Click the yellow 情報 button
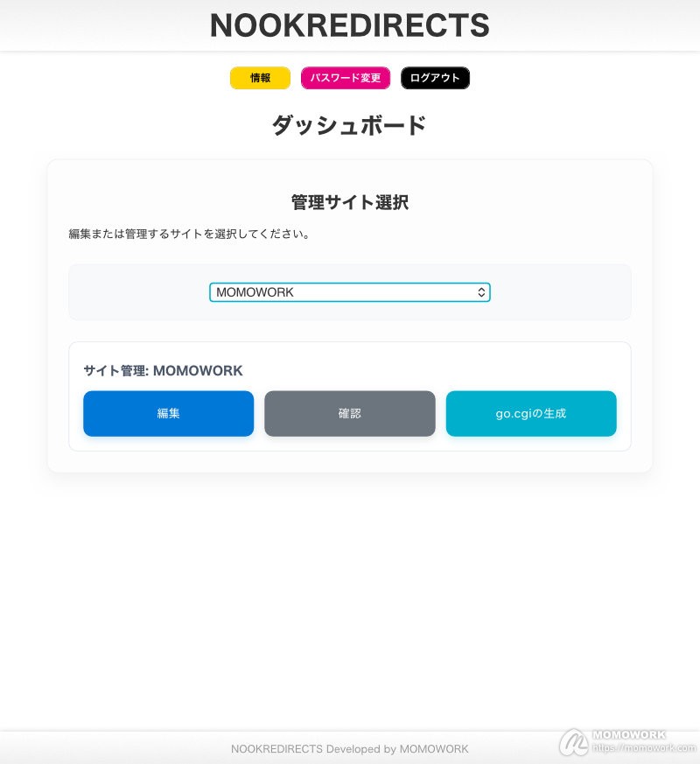Viewport: 700px width, 764px height. [260, 78]
